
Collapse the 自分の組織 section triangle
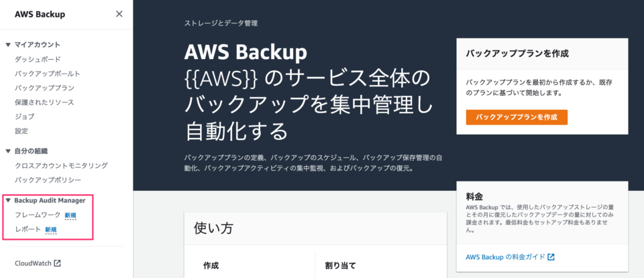(x=8, y=151)
